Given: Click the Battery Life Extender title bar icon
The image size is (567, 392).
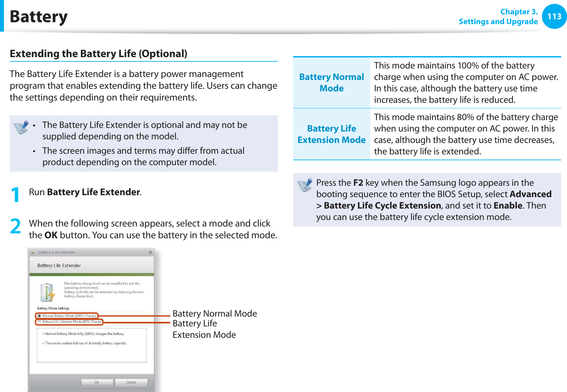Looking at the screenshot, I should point(33,252).
